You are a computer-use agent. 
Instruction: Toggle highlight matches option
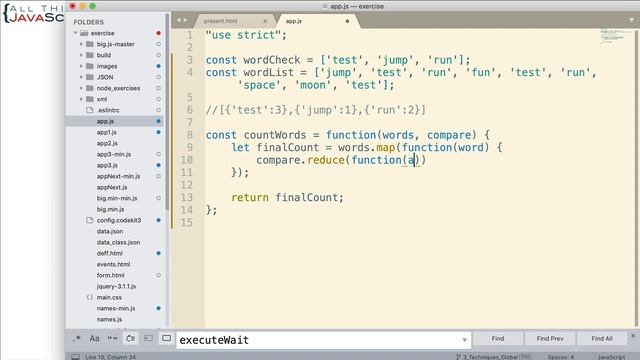point(166,338)
